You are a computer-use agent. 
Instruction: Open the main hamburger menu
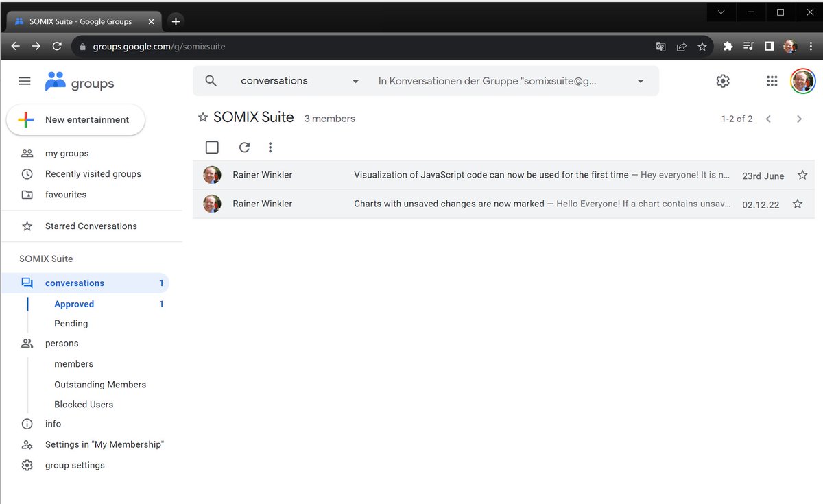point(25,81)
